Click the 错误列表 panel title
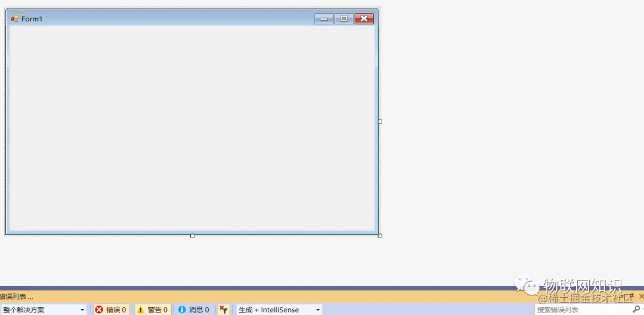 tap(16, 297)
